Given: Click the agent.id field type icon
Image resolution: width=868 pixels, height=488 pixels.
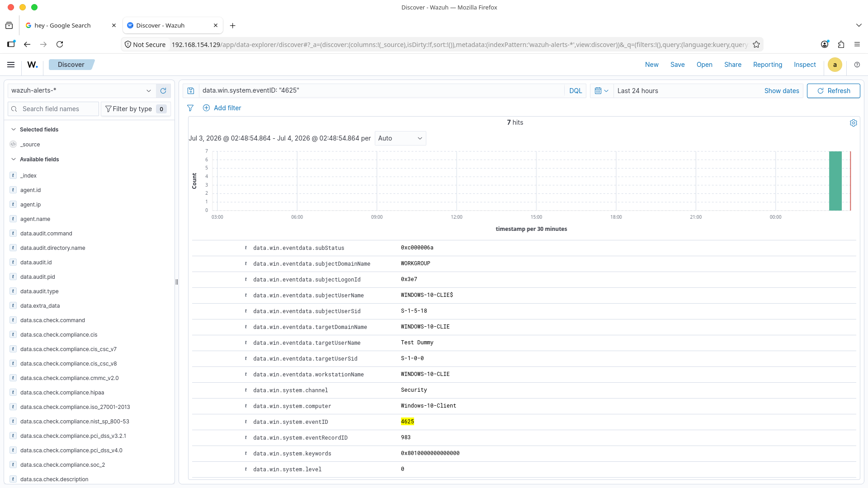Looking at the screenshot, I should pyautogui.click(x=13, y=190).
